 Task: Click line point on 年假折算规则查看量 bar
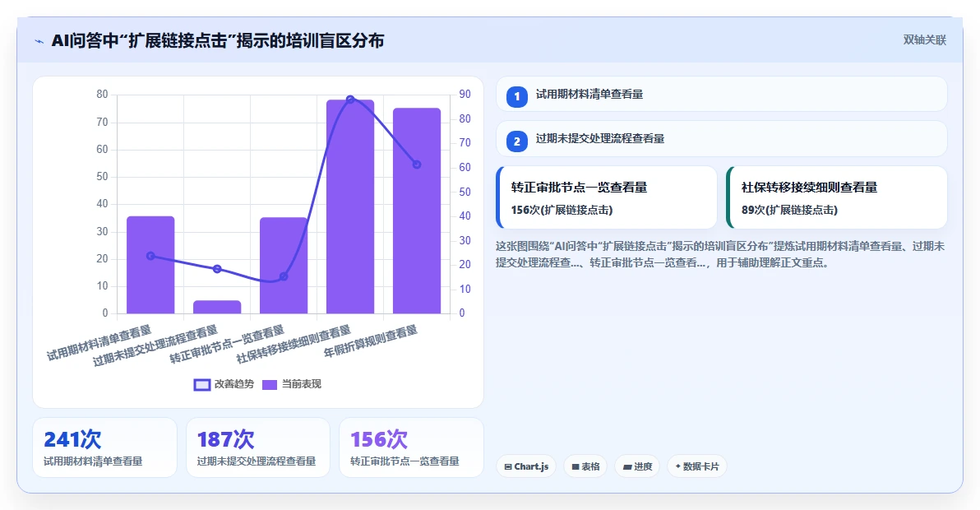(417, 165)
